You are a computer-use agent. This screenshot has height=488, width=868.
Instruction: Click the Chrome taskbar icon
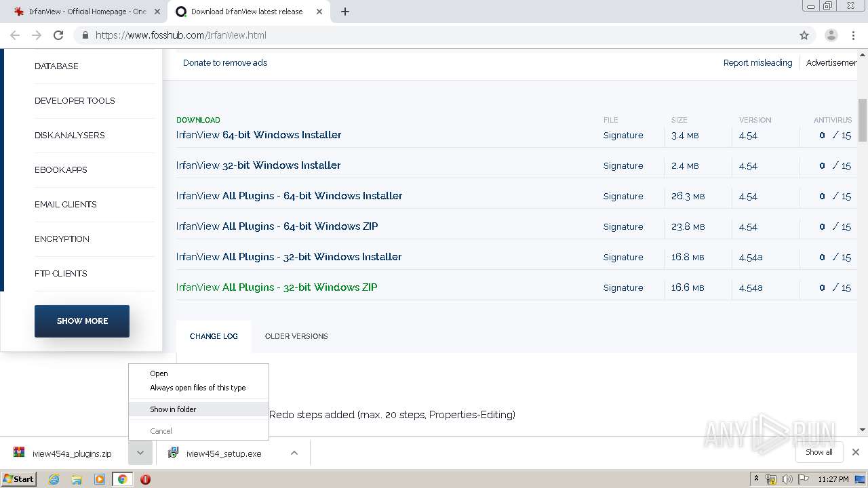(122, 479)
